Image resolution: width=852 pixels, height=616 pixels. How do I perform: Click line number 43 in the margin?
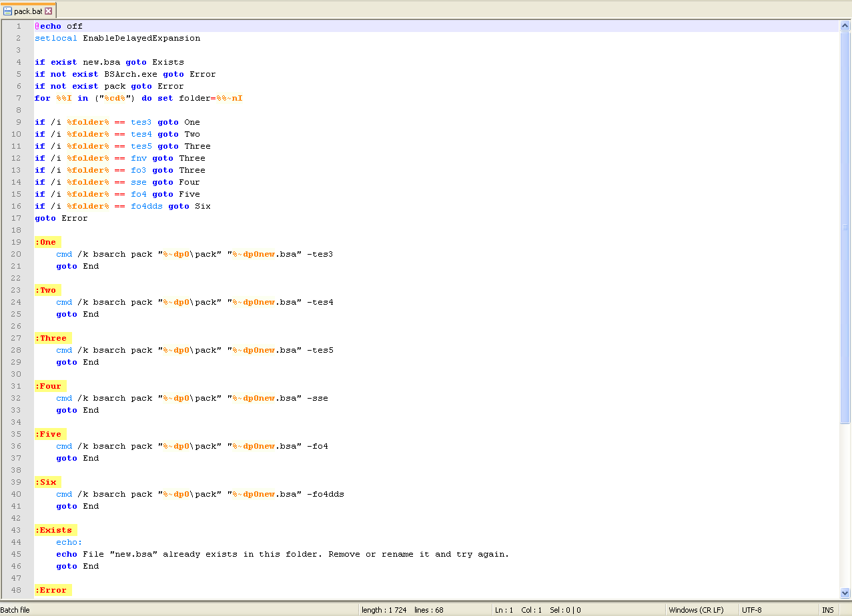(17, 530)
